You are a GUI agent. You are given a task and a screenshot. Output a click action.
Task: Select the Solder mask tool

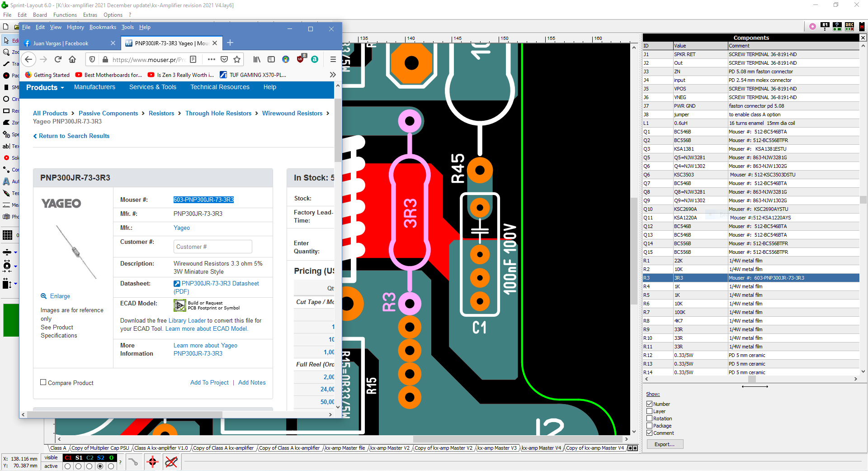tap(10, 158)
